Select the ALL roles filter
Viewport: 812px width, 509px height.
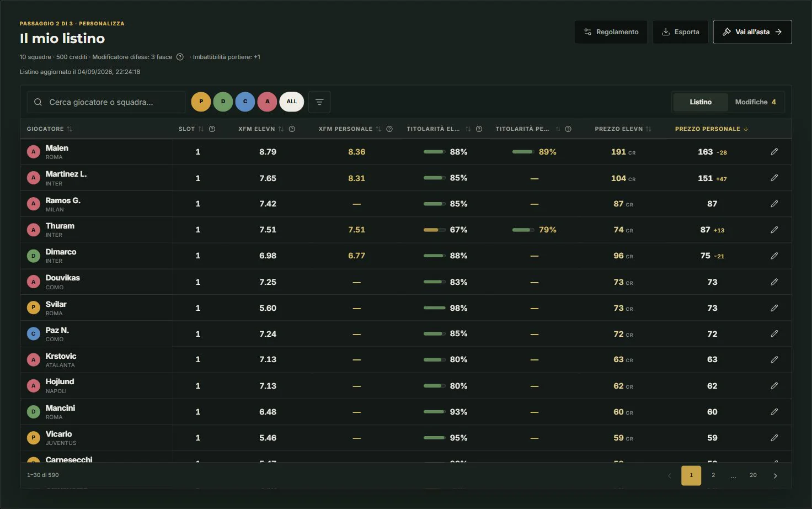click(292, 102)
